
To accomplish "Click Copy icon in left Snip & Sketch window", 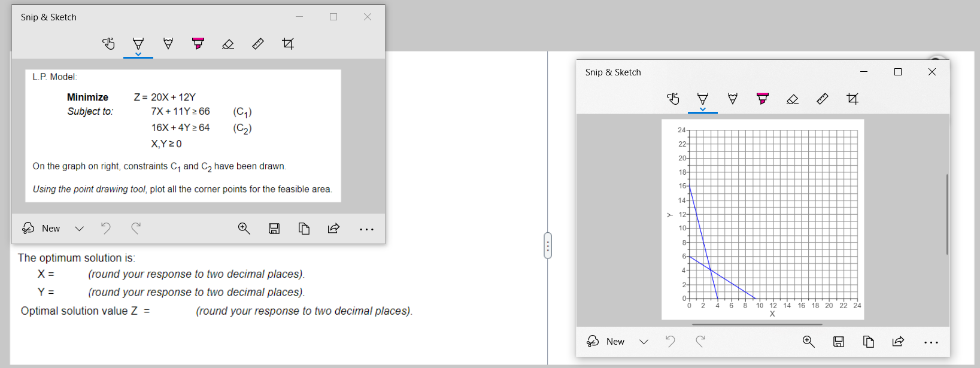I will (x=304, y=228).
